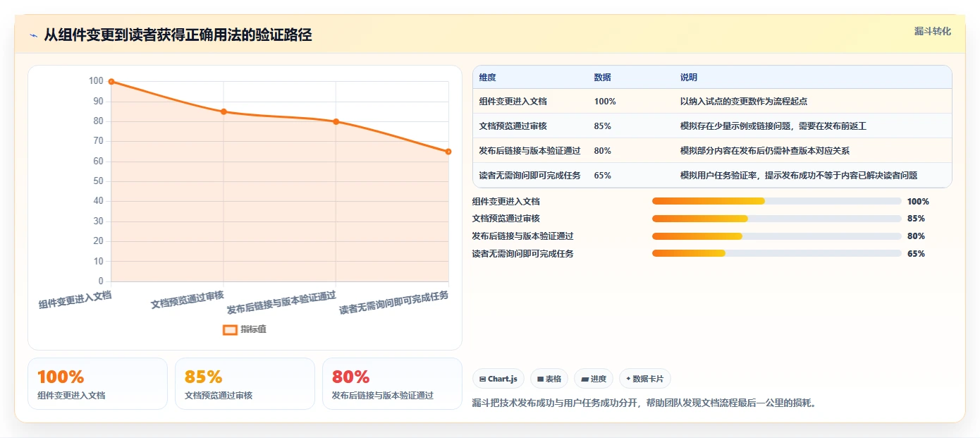Toggle the 指标值 legend item
The height and width of the screenshot is (438, 980).
244,329
